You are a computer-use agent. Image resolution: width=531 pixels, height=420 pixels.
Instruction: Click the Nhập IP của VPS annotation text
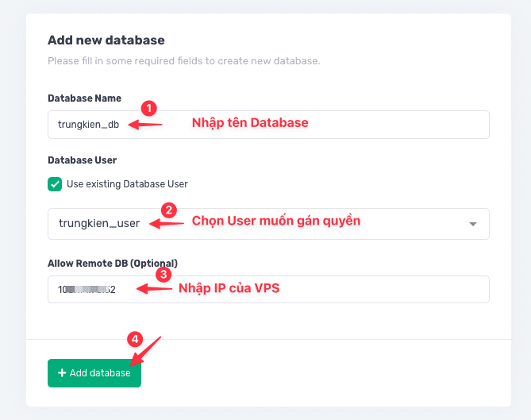[229, 288]
